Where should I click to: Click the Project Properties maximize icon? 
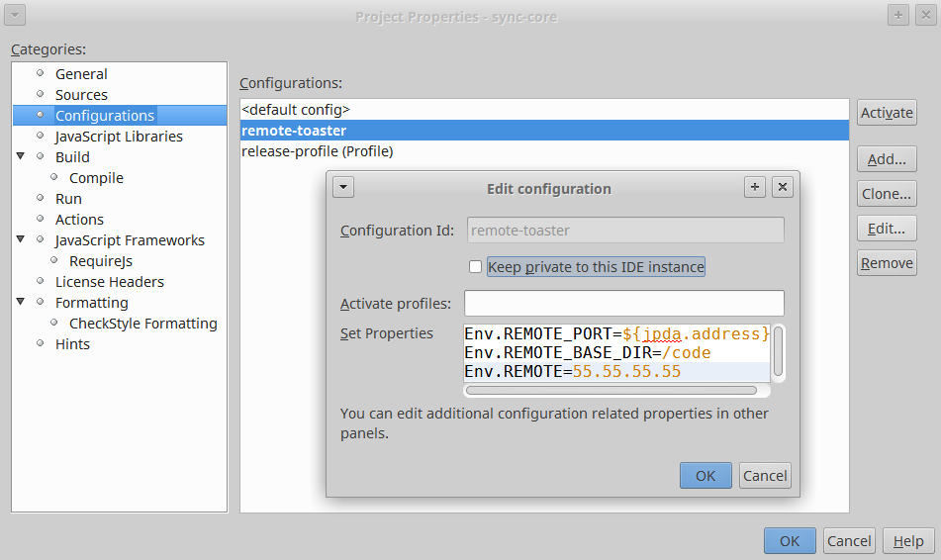pos(898,16)
